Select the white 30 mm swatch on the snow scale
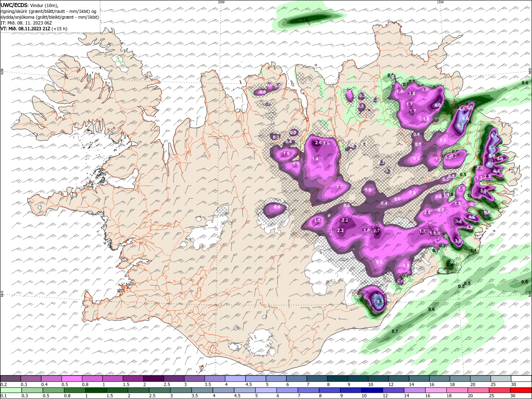Image resolution: width=532 pixels, height=399 pixels. pos(521,379)
